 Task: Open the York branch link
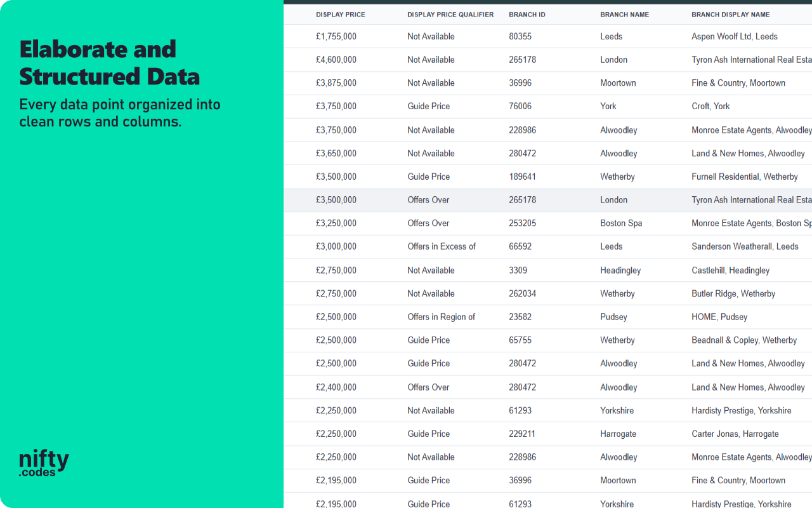608,106
